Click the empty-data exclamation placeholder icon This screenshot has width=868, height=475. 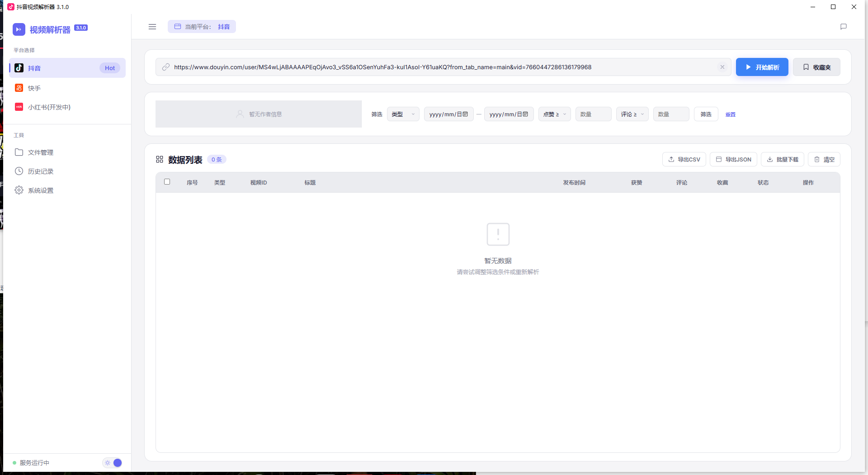tap(498, 234)
